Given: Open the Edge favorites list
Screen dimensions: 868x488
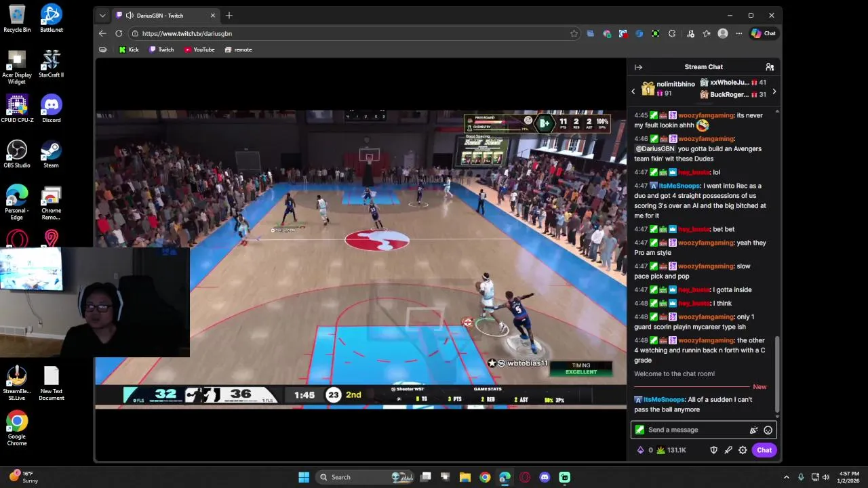Looking at the screenshot, I should coord(707,33).
